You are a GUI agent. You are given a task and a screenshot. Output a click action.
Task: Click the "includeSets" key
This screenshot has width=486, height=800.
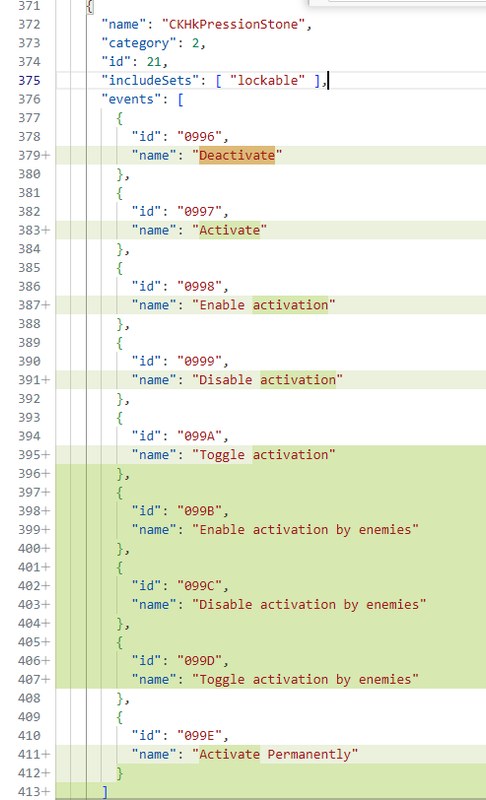click(150, 80)
